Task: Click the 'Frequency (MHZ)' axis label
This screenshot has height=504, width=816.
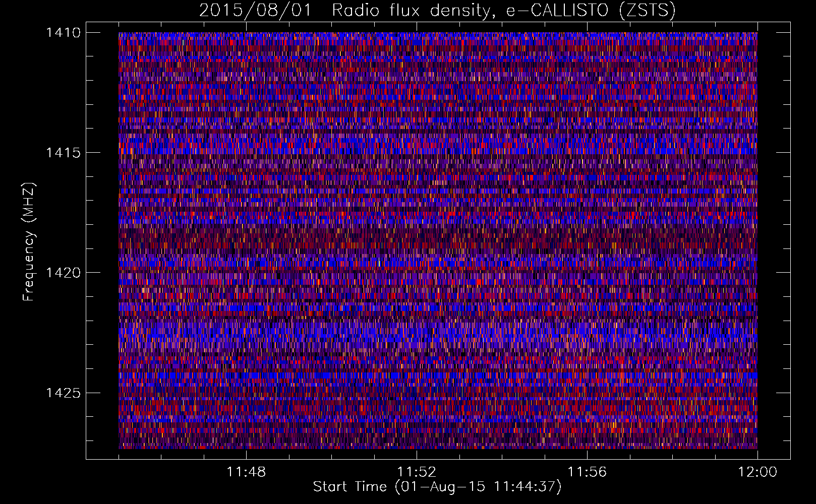Action: (29, 242)
